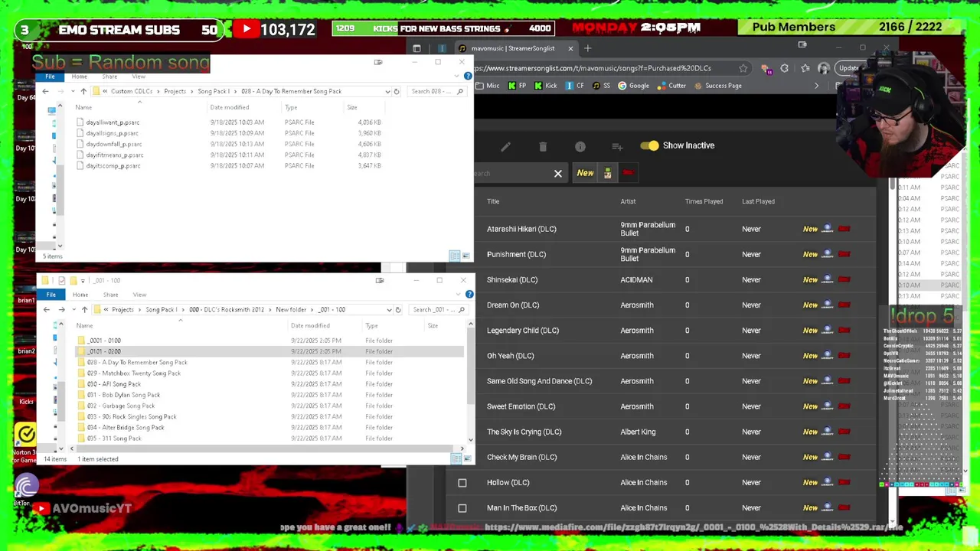
Task: Open the browser profile avatar
Action: [x=824, y=68]
